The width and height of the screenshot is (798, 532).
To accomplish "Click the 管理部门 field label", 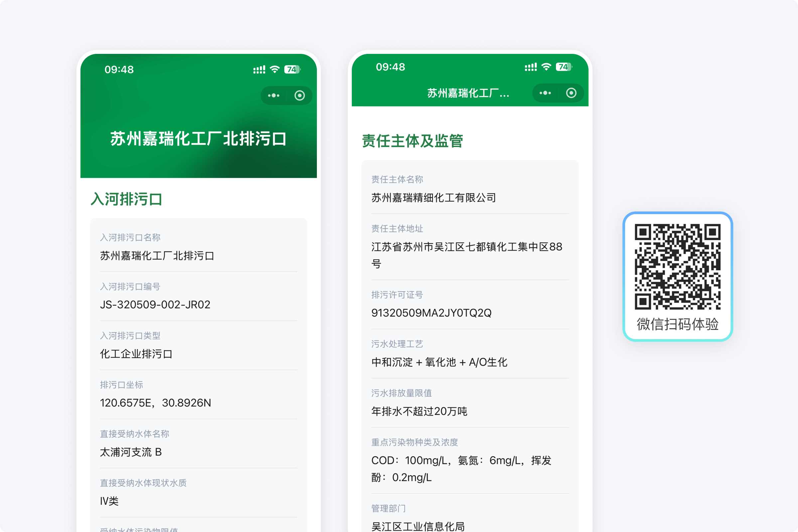I will (x=388, y=509).
